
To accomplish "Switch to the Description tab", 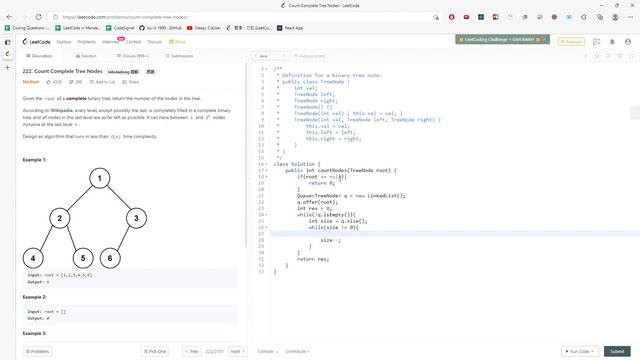I will point(39,56).
